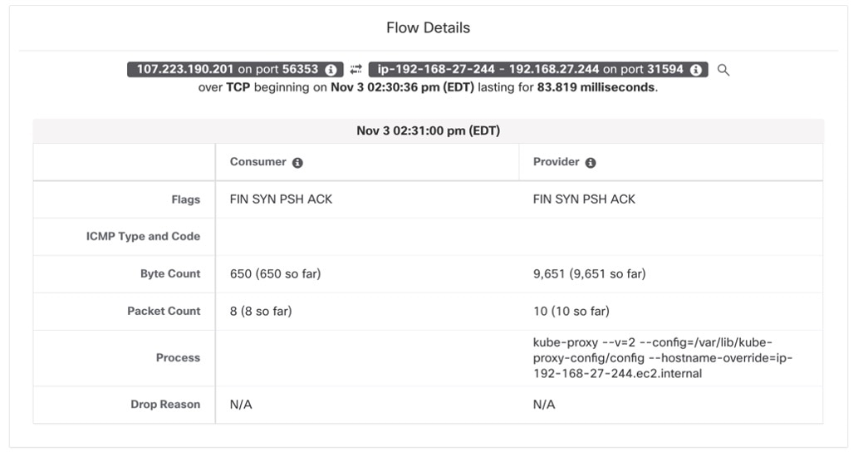The image size is (868, 452).
Task: Click the Flow Details title
Action: point(428,27)
